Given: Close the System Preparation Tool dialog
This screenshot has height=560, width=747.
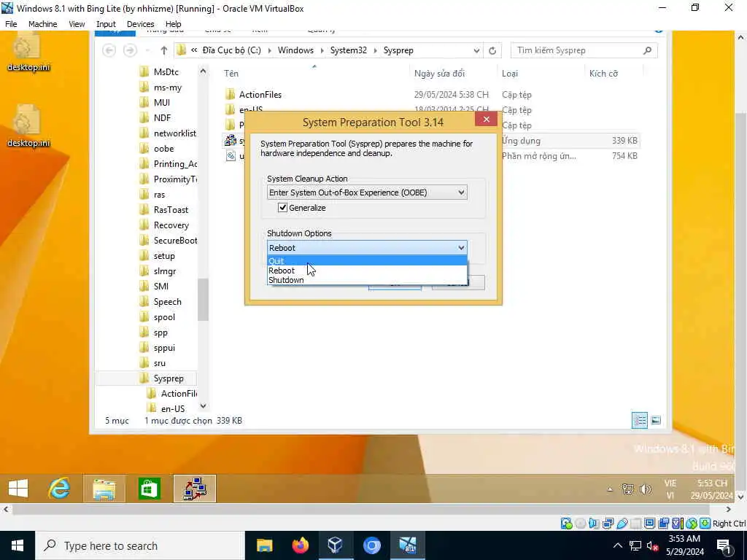Looking at the screenshot, I should [486, 119].
